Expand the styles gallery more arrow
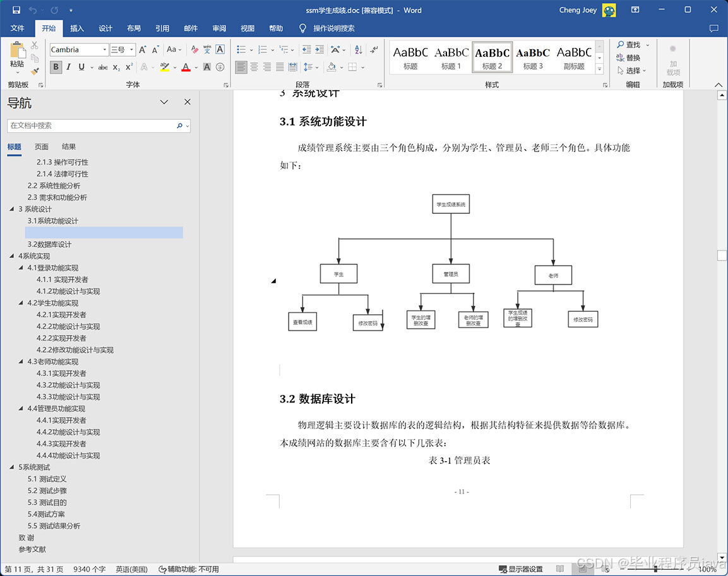 pyautogui.click(x=599, y=69)
